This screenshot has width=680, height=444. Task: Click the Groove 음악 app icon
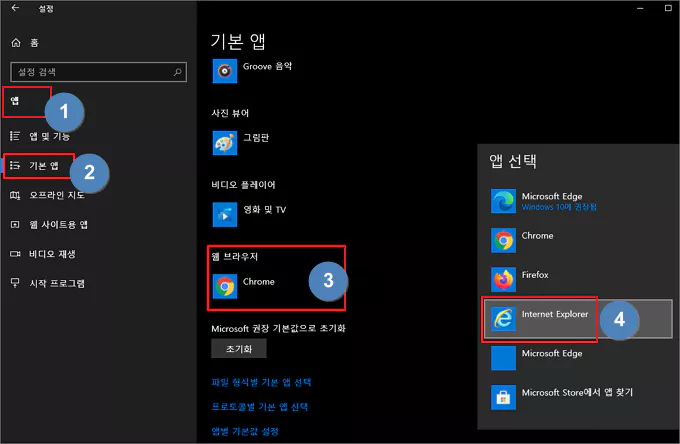[x=225, y=71]
